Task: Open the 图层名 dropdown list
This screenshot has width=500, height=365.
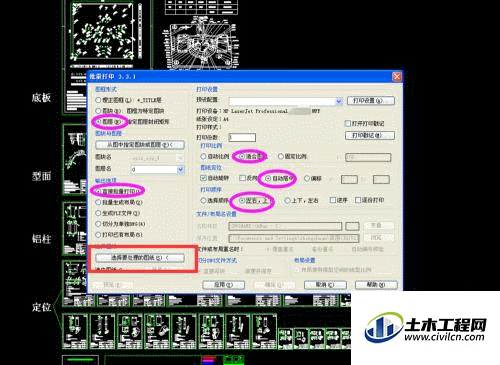Action: click(180, 169)
